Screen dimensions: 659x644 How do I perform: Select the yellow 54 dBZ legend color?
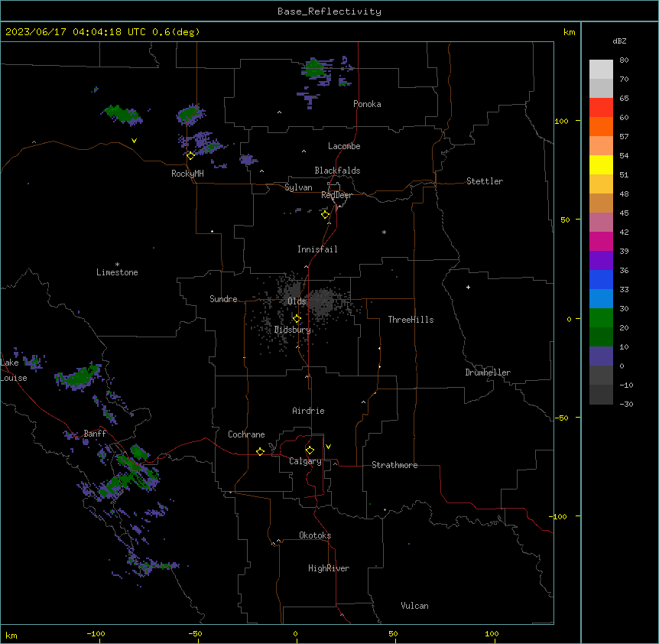click(601, 164)
